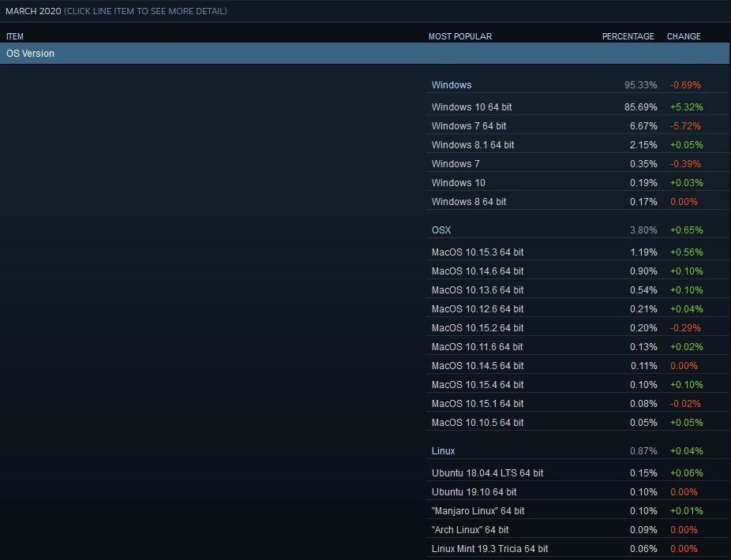The height and width of the screenshot is (560, 731).
Task: Select the Ubuntu 18.04.4 LTS 64 bit row
Action: (x=578, y=473)
